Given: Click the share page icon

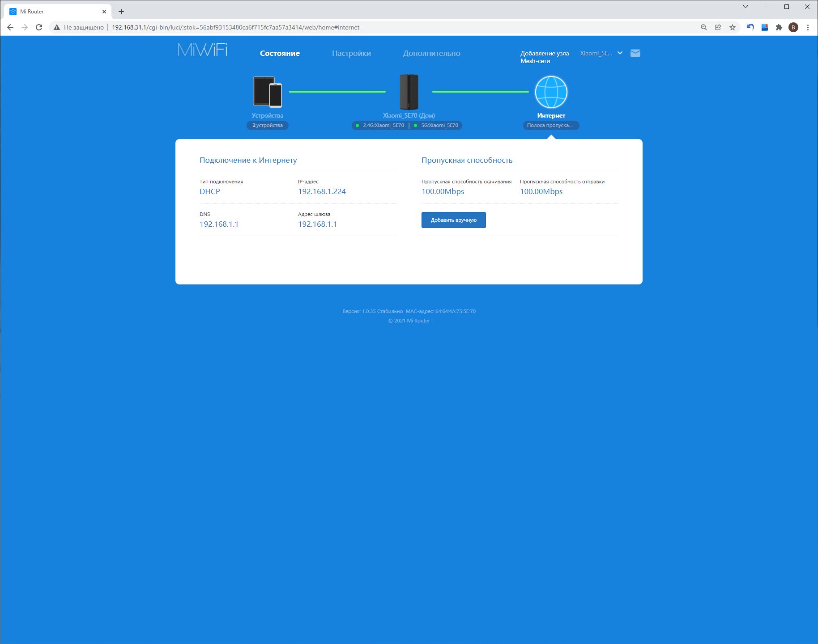Looking at the screenshot, I should [x=718, y=27].
